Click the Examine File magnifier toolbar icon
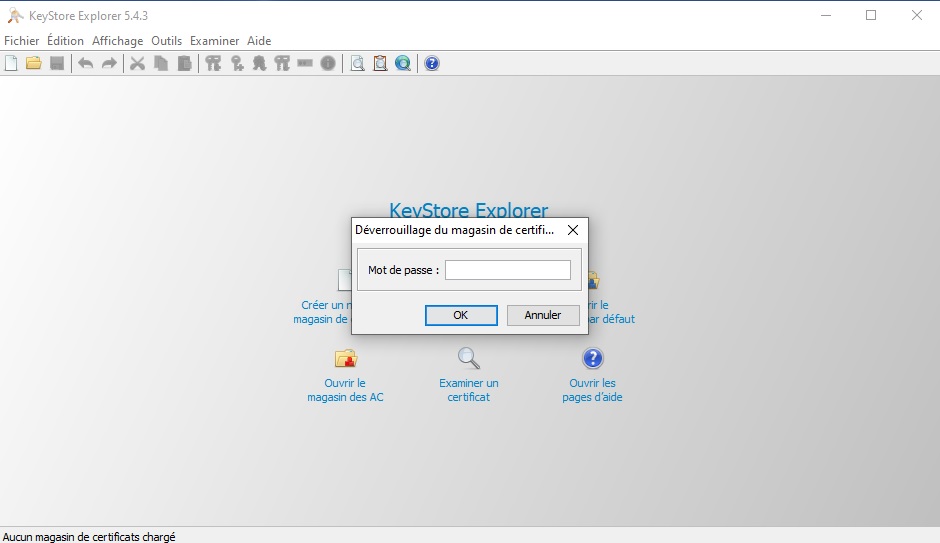This screenshot has width=940, height=543. tap(357, 63)
